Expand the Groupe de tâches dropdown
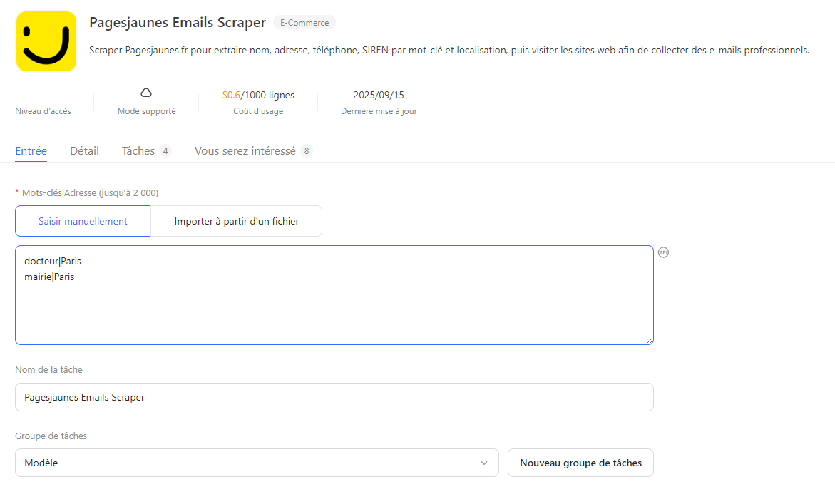 tap(257, 463)
